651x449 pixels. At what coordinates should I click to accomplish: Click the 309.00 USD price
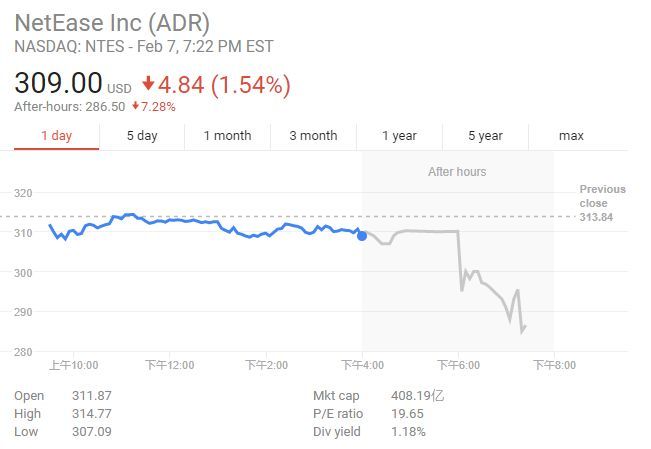[x=58, y=84]
